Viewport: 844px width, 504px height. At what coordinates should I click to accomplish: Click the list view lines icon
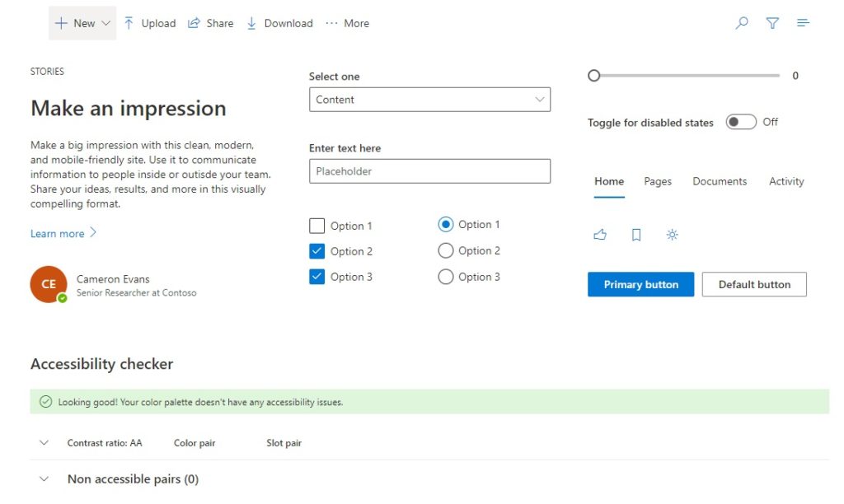pos(803,22)
